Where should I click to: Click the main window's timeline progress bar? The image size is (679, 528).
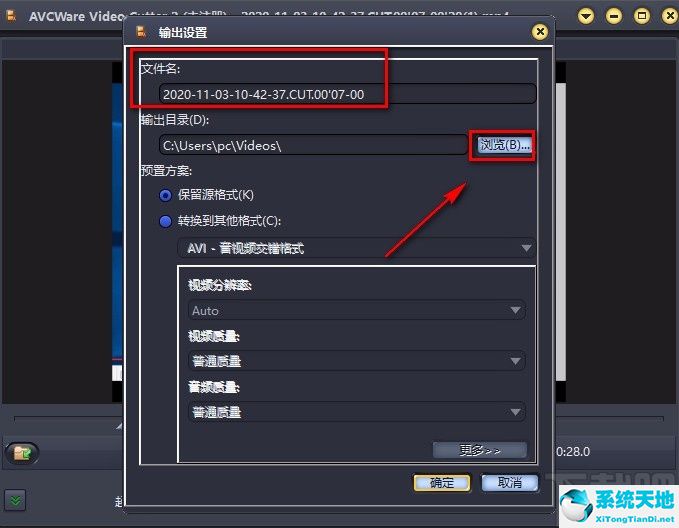click(339, 419)
